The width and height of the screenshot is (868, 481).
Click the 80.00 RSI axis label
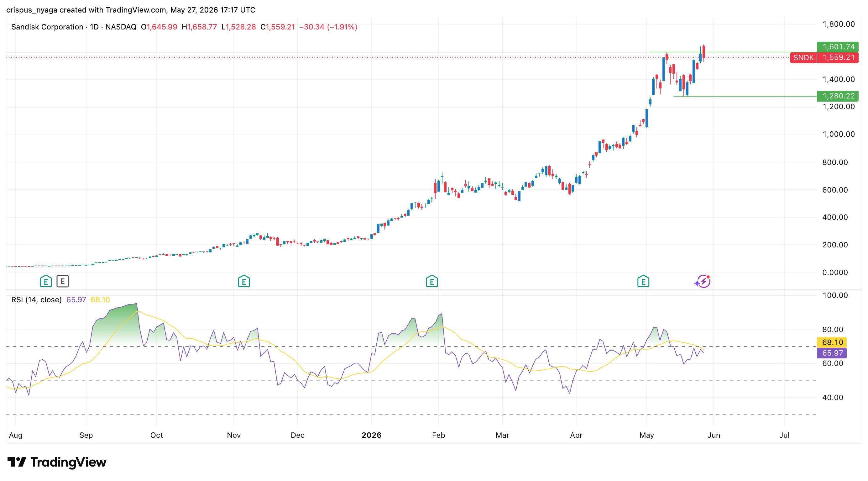[833, 330]
